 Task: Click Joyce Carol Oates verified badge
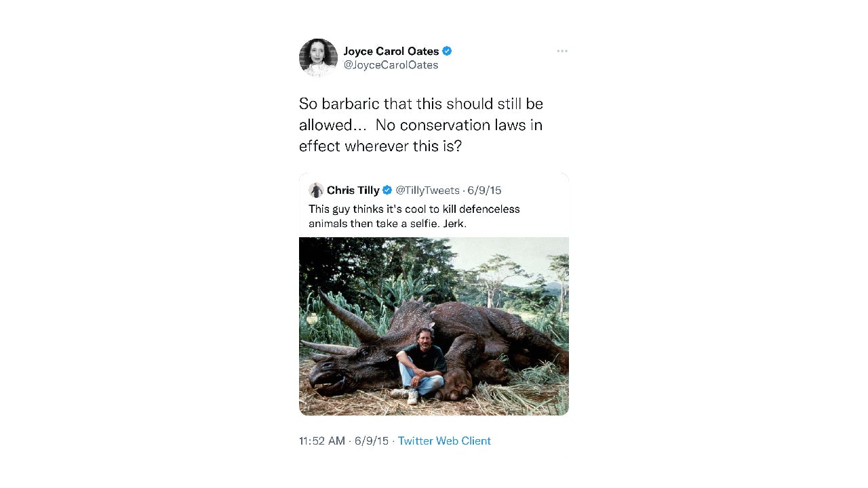tap(447, 51)
